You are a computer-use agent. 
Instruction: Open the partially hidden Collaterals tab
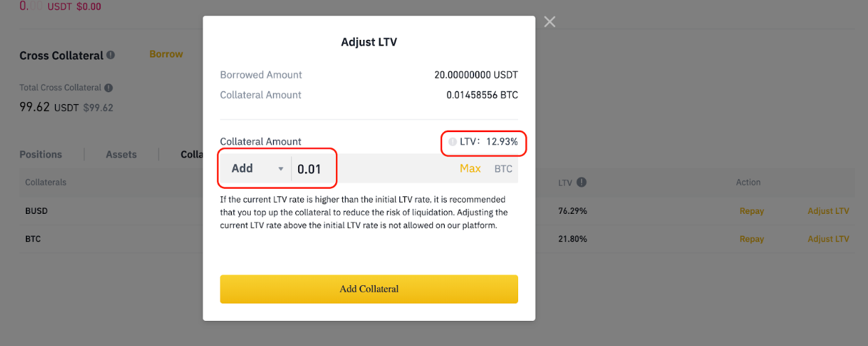[192, 154]
